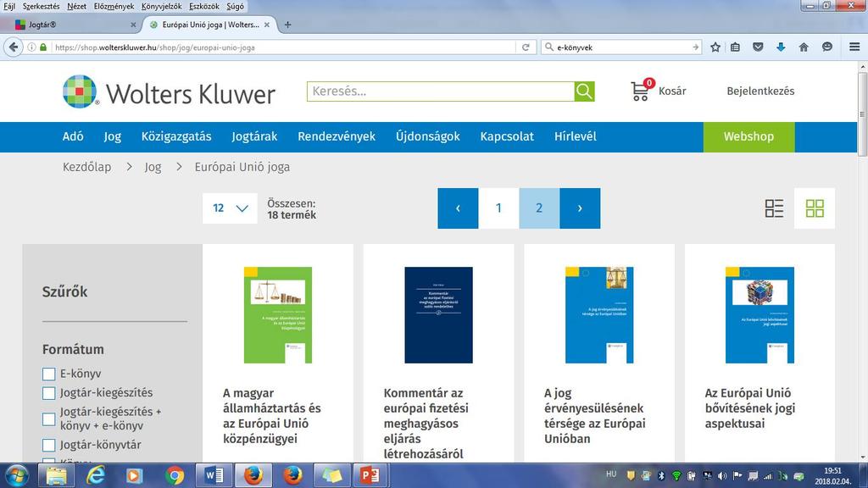Select results page 2
This screenshot has height=488, width=868.
(539, 208)
